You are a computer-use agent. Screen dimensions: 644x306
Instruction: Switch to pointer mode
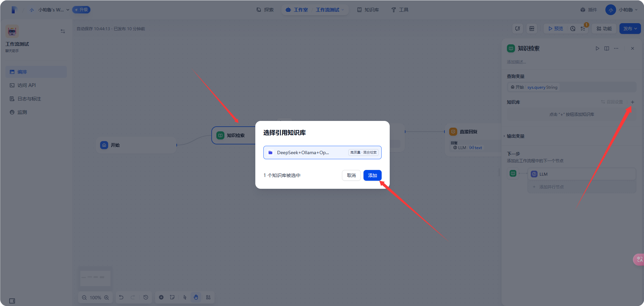click(185, 297)
